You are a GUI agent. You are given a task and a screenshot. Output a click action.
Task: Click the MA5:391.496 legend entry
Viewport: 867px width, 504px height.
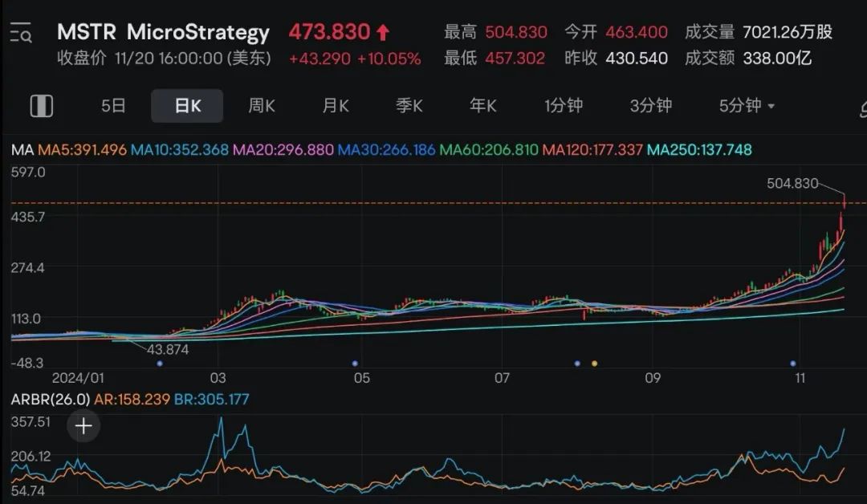pos(83,150)
